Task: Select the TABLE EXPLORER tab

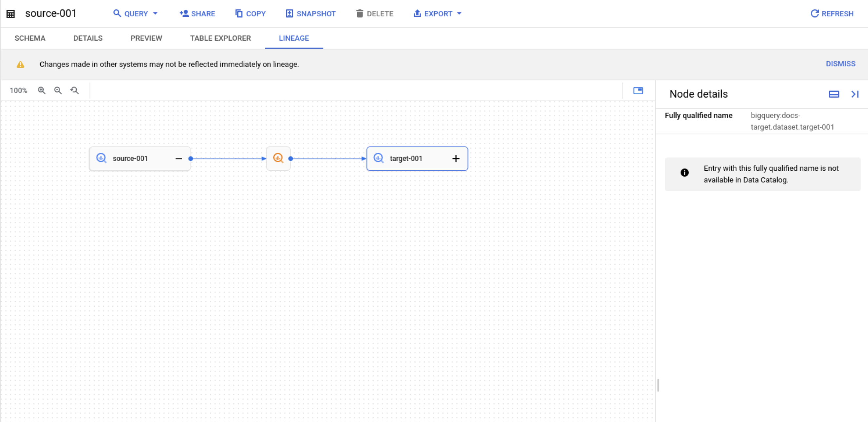Action: [x=220, y=38]
